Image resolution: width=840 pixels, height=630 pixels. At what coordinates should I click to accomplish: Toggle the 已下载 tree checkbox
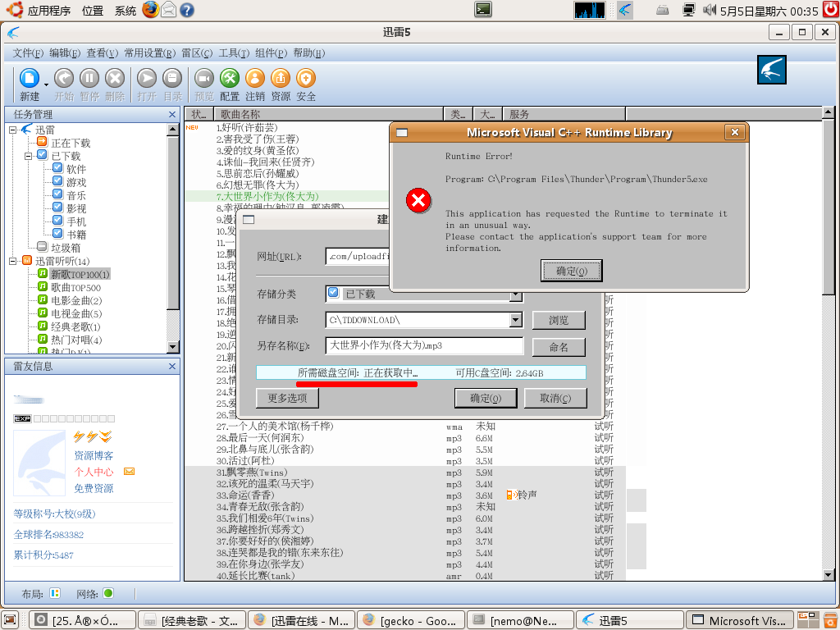point(43,155)
